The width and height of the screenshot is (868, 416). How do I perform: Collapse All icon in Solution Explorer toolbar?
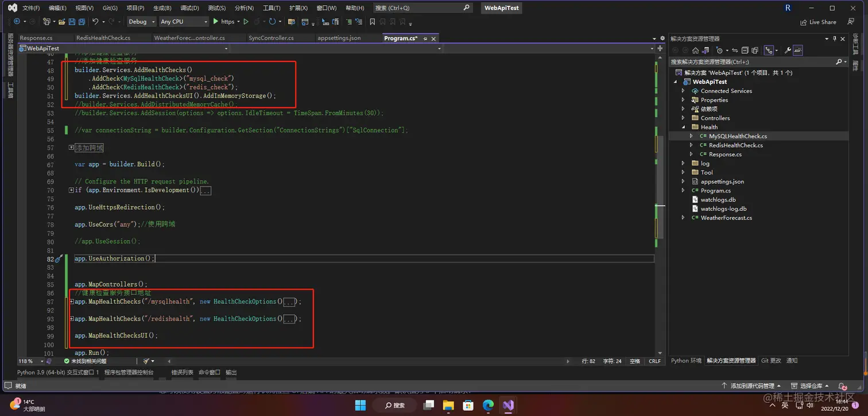point(745,50)
